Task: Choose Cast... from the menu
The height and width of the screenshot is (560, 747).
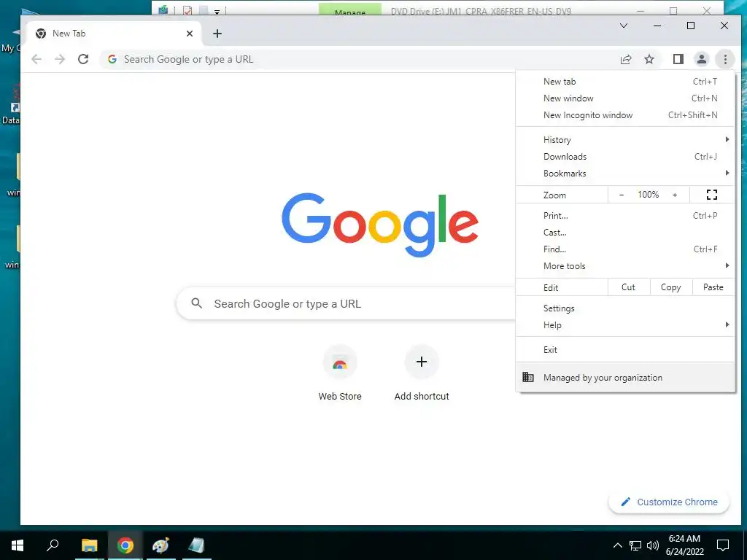Action: [x=625, y=233]
